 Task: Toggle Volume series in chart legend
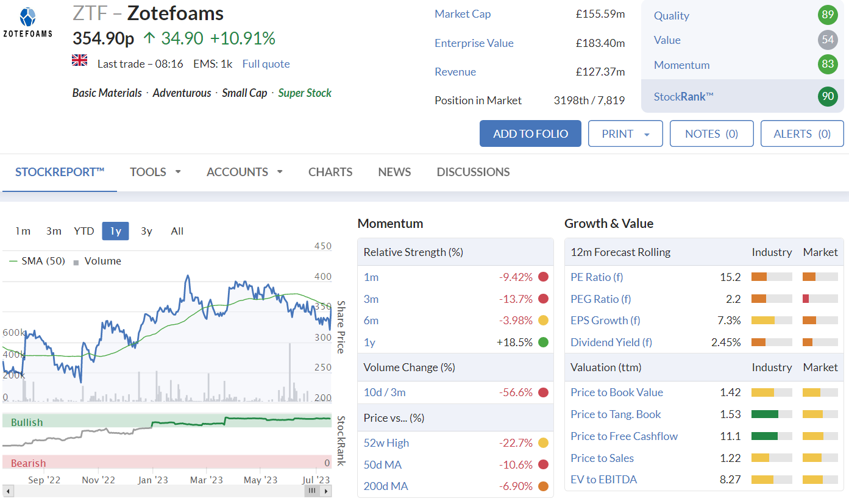tap(97, 261)
